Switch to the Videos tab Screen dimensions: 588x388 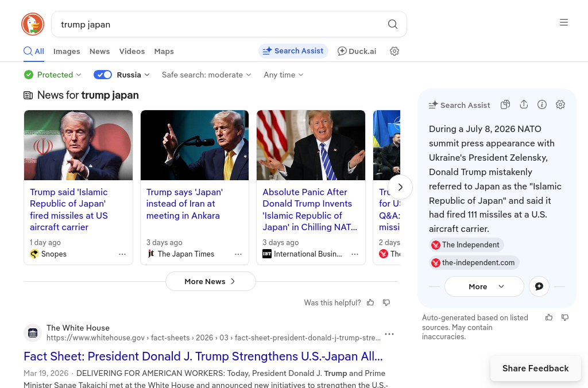tap(132, 51)
